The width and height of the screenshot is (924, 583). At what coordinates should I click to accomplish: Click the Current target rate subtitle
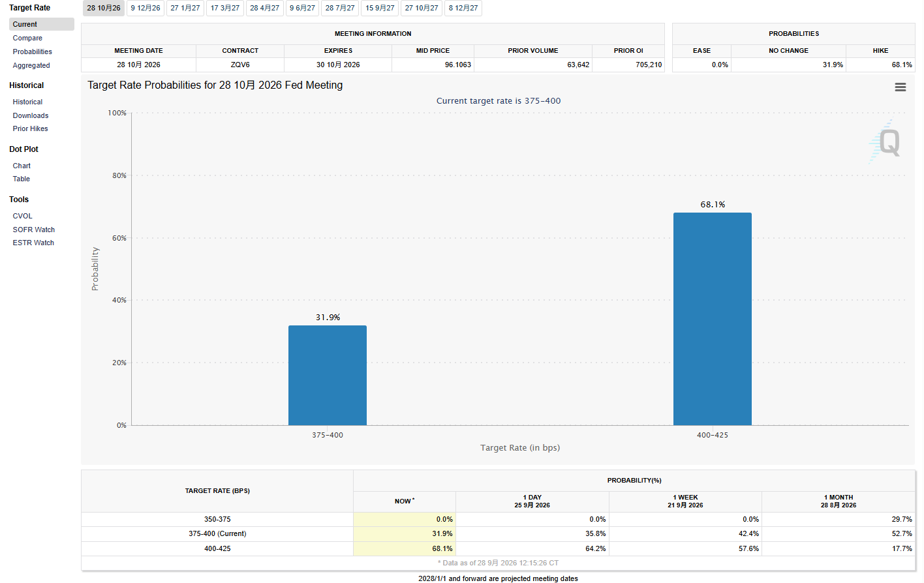[499, 100]
